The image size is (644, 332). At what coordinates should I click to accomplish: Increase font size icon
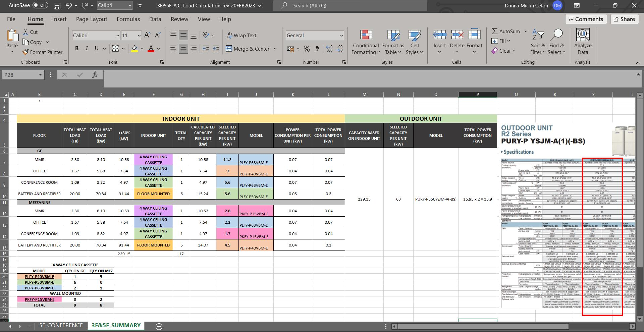tap(147, 35)
